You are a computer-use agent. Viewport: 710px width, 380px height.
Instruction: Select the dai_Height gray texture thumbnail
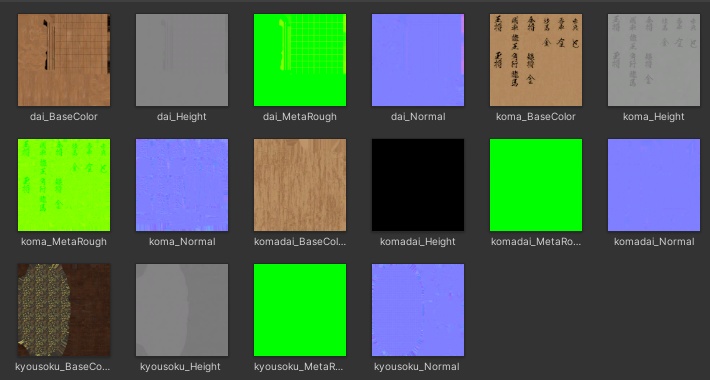click(x=182, y=60)
